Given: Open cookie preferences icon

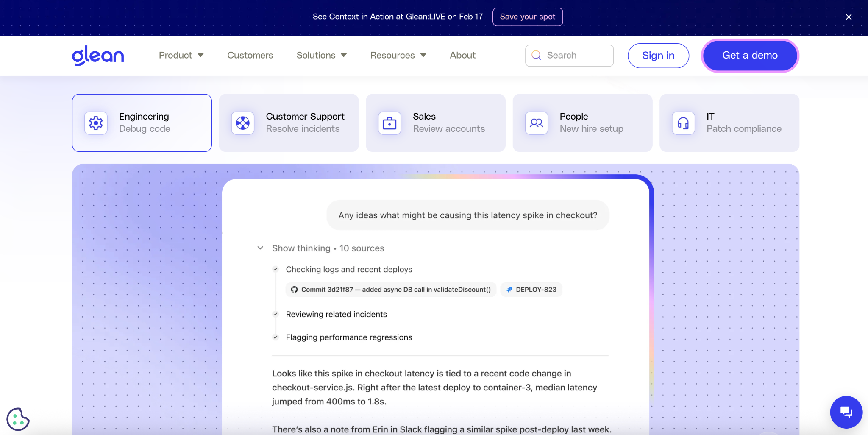Looking at the screenshot, I should pyautogui.click(x=18, y=419).
